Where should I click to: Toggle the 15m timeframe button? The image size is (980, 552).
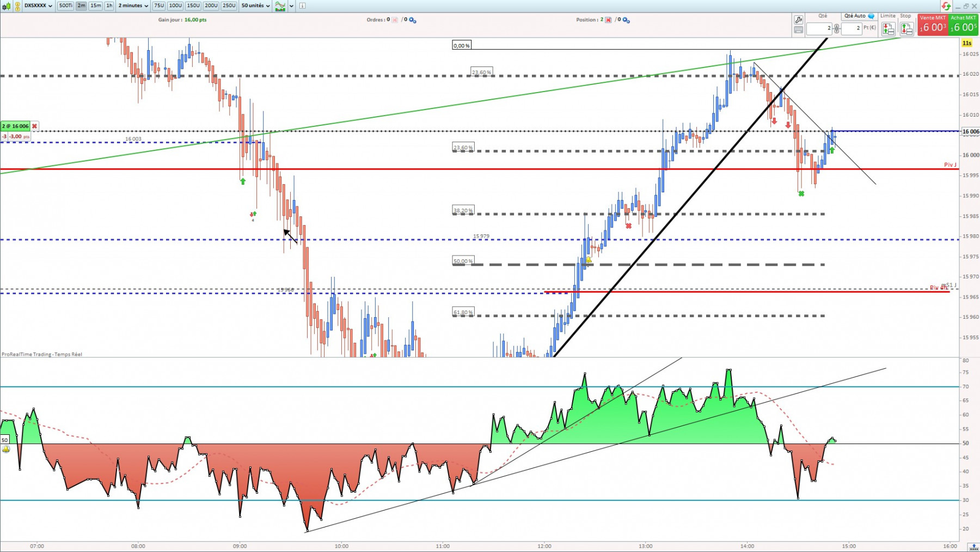(96, 5)
